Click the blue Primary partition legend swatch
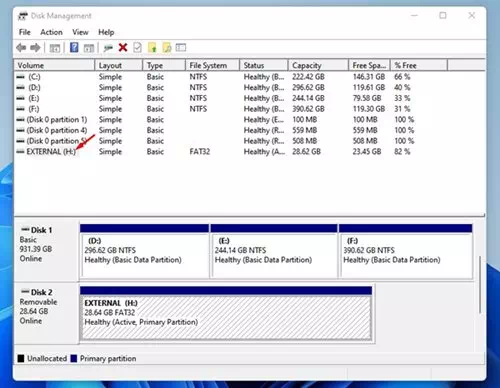 coord(74,359)
